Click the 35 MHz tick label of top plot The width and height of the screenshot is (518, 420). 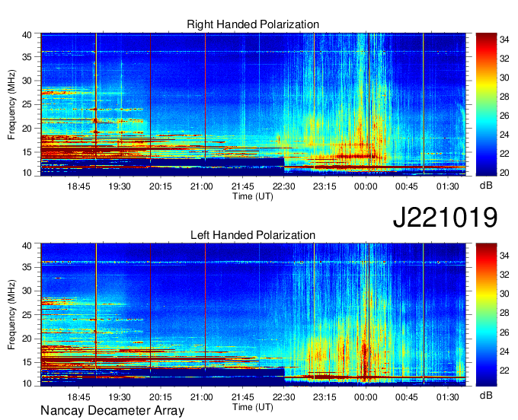pos(27,57)
